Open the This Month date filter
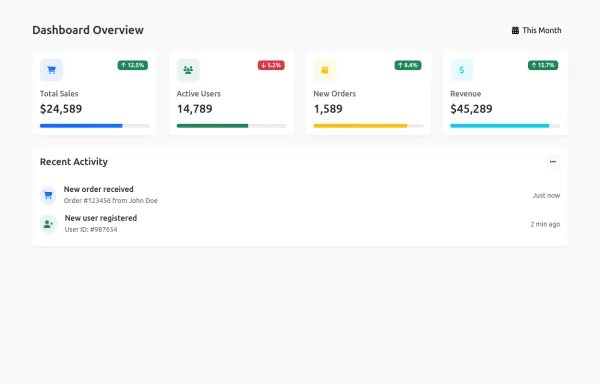600x384 pixels. tap(536, 30)
